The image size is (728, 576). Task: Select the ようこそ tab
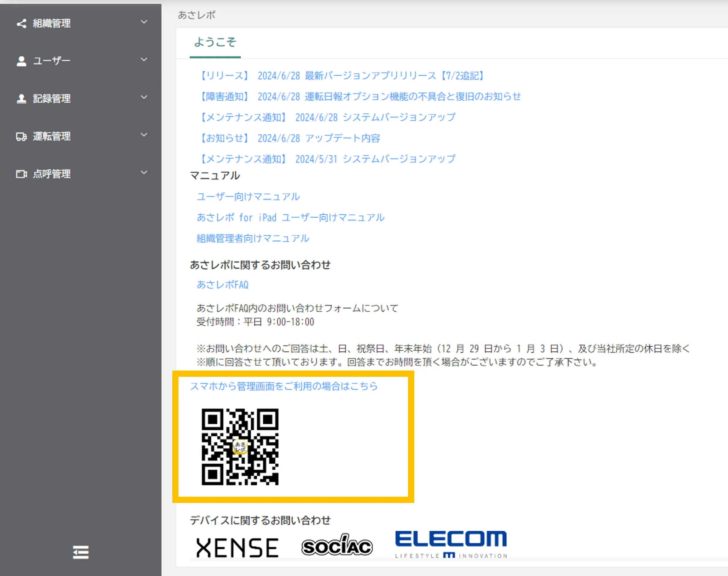coord(215,43)
